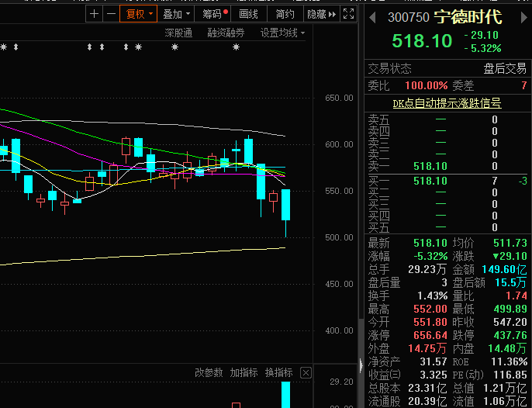
Task: Click the 委比 value 100.00%
Action: pos(427,85)
